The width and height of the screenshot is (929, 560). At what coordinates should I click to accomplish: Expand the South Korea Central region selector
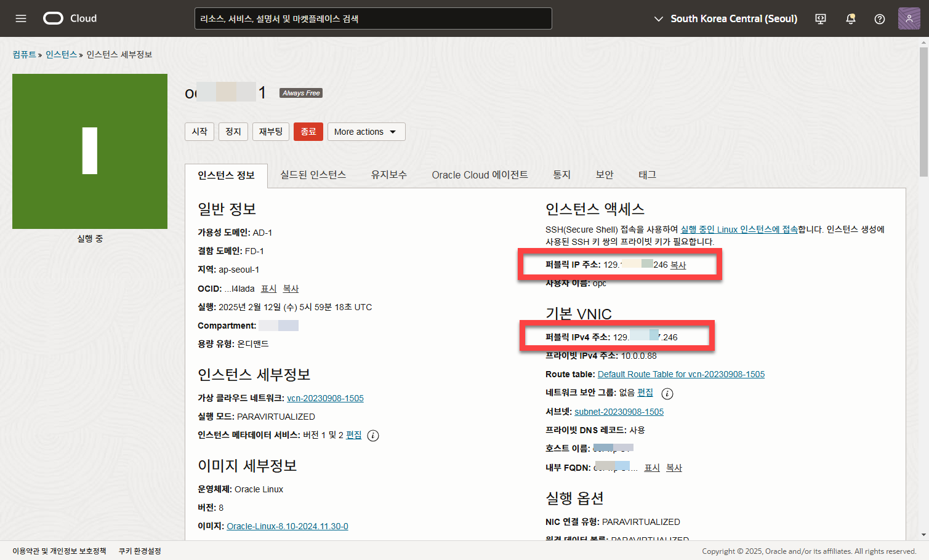[x=725, y=18]
